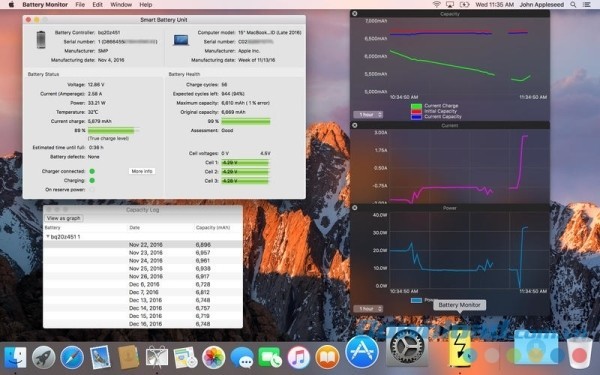Open Notification Center from the menu bar

(586, 5)
